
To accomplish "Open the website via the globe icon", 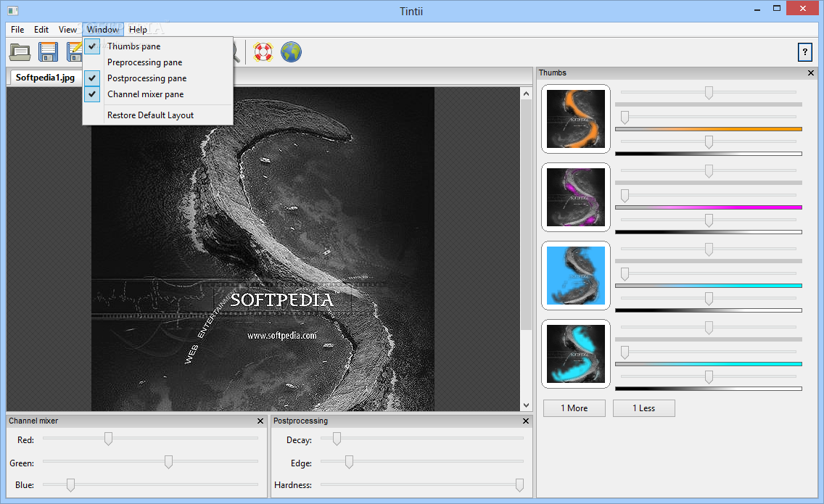I will tap(291, 52).
